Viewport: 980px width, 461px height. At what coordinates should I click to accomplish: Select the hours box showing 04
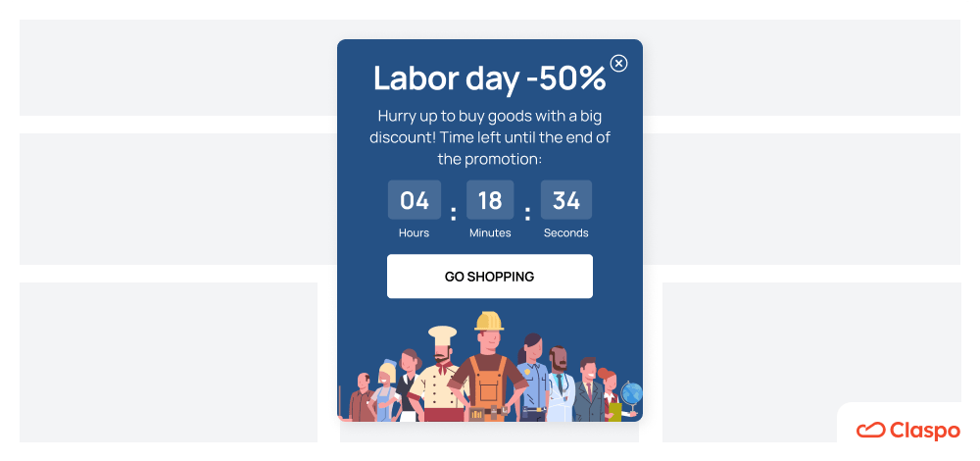click(415, 200)
